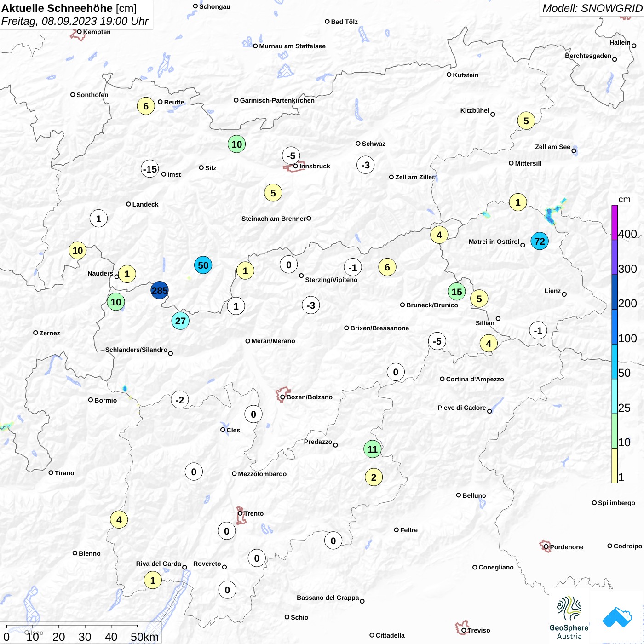Click the 'Aktuelle Schneehöhe [cm]' title
Screen dimensions: 644x644
(69, 8)
